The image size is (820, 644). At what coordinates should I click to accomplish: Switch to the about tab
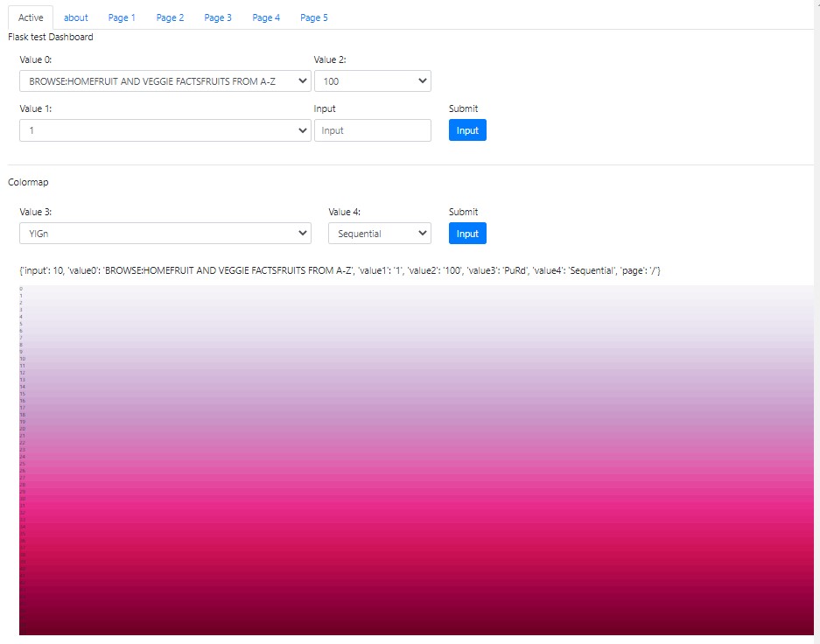[x=76, y=17]
